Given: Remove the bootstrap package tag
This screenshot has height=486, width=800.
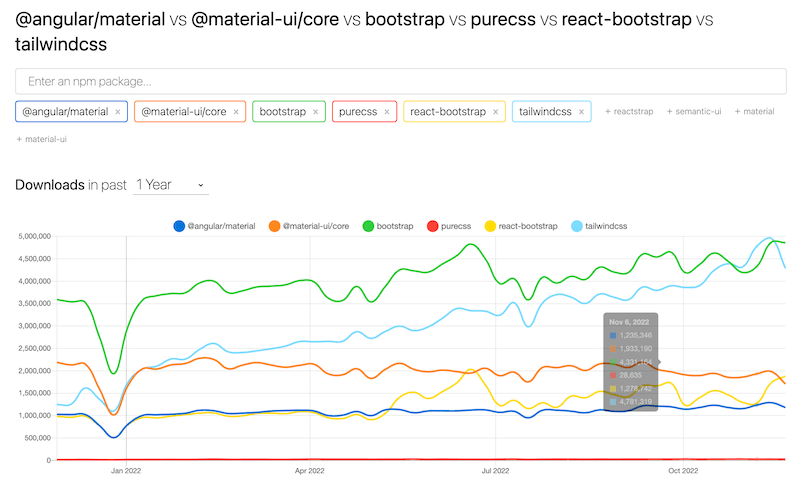Looking at the screenshot, I should [x=316, y=112].
